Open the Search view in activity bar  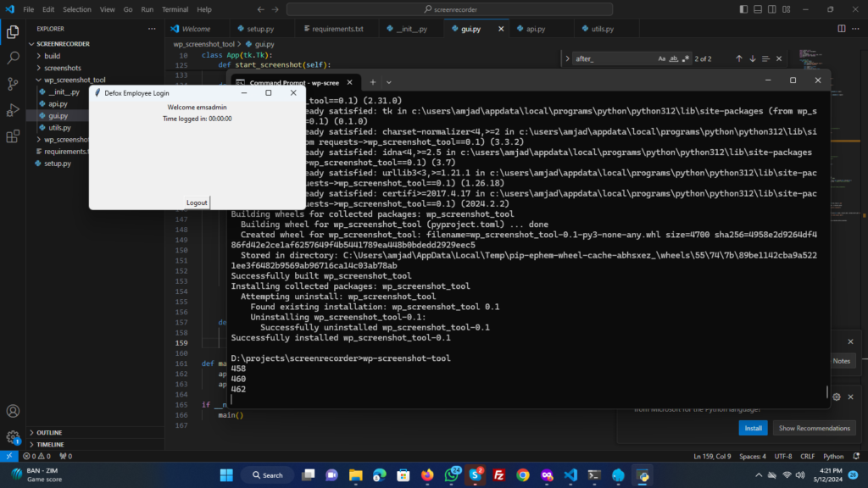(13, 58)
